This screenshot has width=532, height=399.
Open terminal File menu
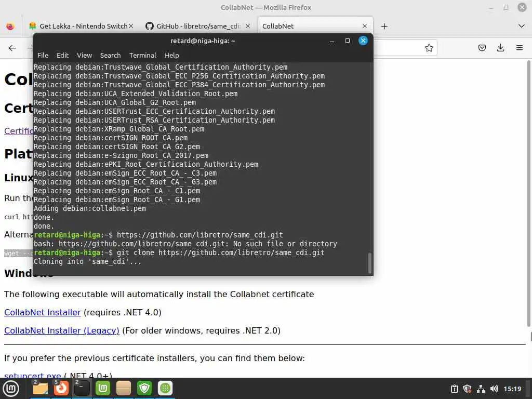tap(43, 55)
